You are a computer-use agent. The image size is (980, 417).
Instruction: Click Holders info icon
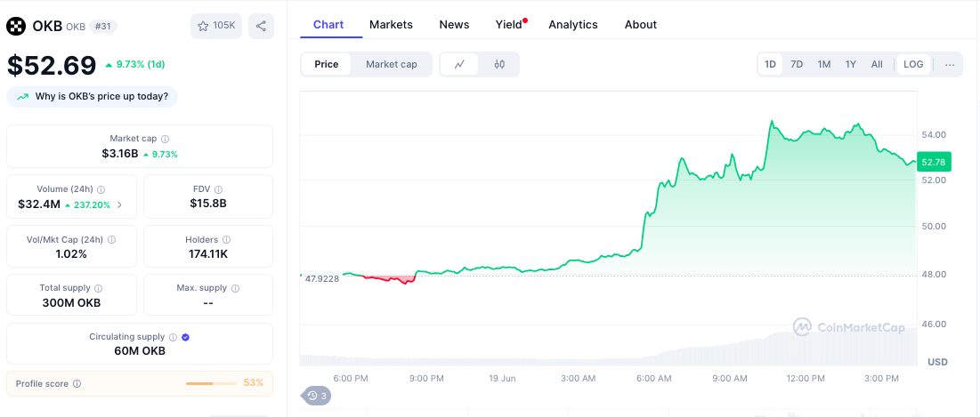tap(227, 240)
